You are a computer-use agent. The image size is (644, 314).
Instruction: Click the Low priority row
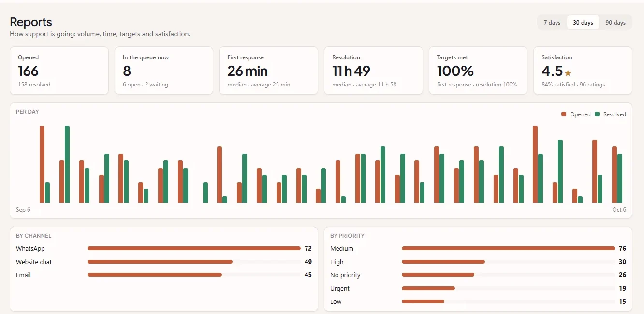coord(478,301)
